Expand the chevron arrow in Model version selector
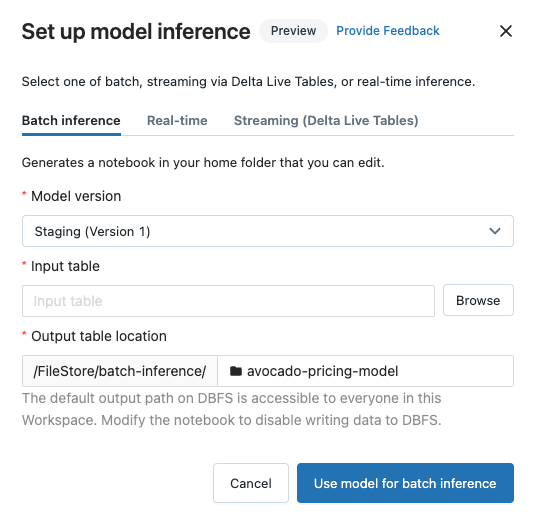Viewport: 536px width, 522px height. (x=495, y=231)
